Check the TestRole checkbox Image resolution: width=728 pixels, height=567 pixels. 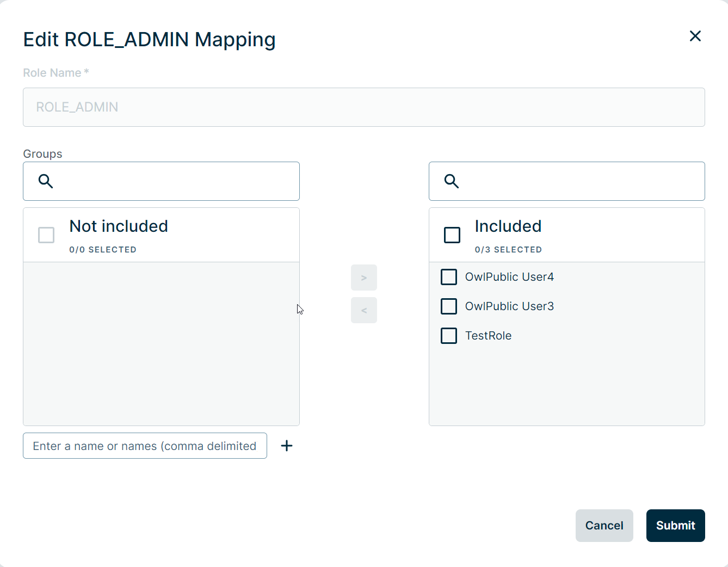pyautogui.click(x=449, y=336)
